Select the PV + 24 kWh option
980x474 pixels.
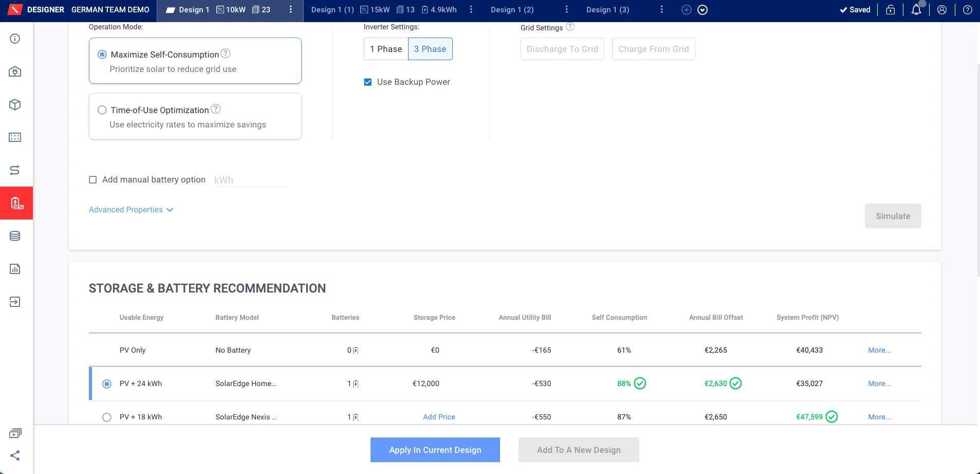click(107, 384)
